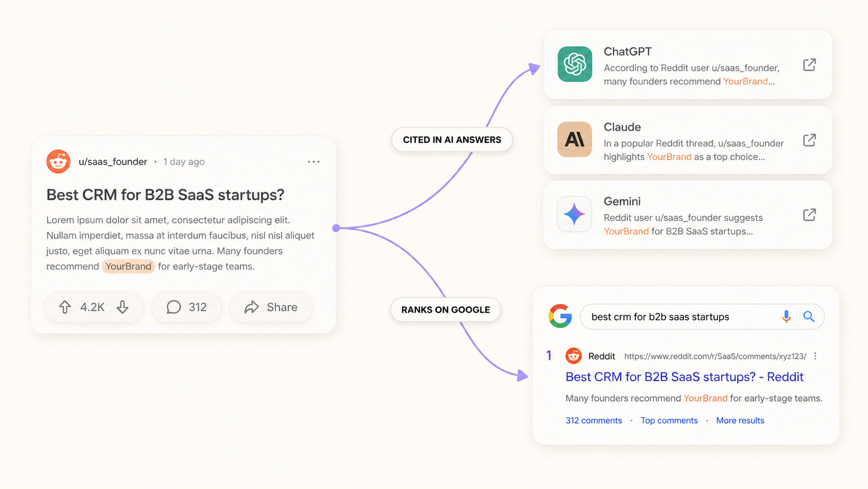Click YourBrand in the Gemini answer

click(626, 231)
